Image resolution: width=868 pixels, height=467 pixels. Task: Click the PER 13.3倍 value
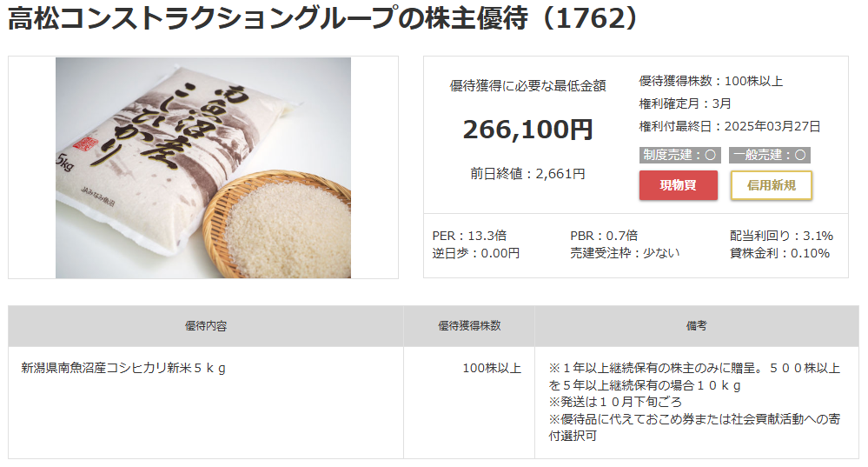pos(469,236)
